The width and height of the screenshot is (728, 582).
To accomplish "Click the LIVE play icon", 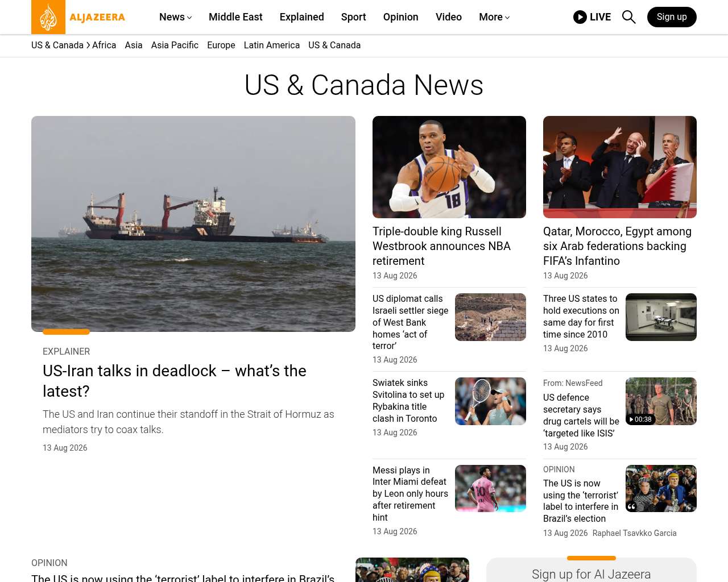I will (x=580, y=17).
